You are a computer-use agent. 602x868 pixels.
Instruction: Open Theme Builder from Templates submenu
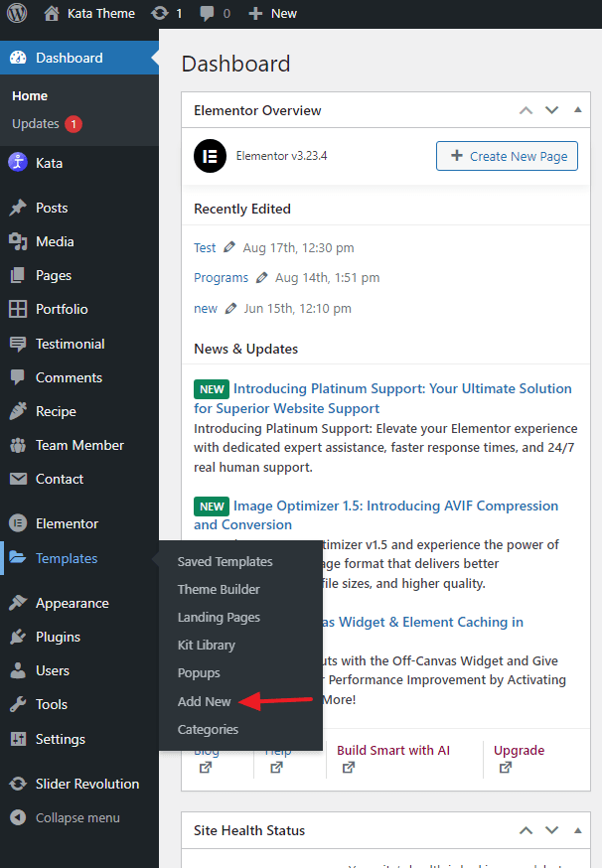219,589
